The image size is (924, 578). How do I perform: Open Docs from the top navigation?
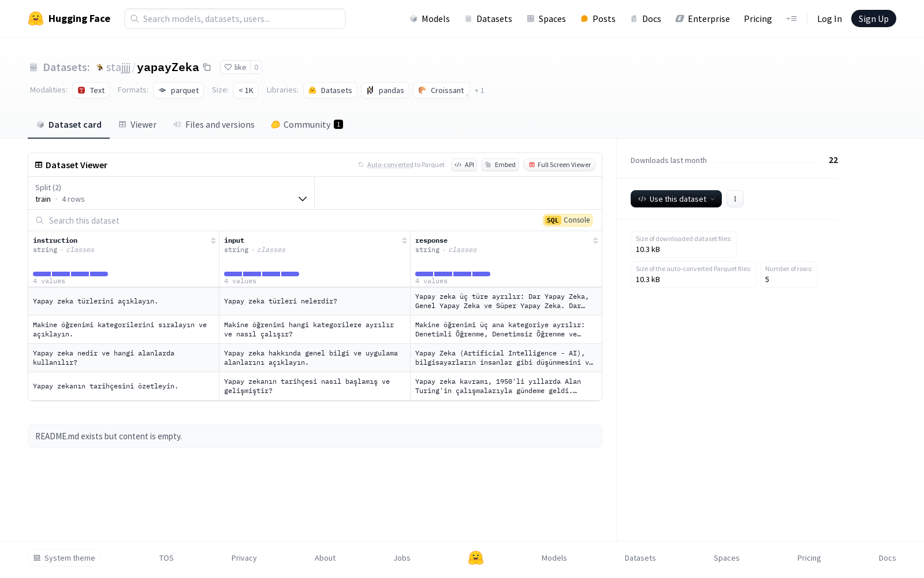point(645,18)
